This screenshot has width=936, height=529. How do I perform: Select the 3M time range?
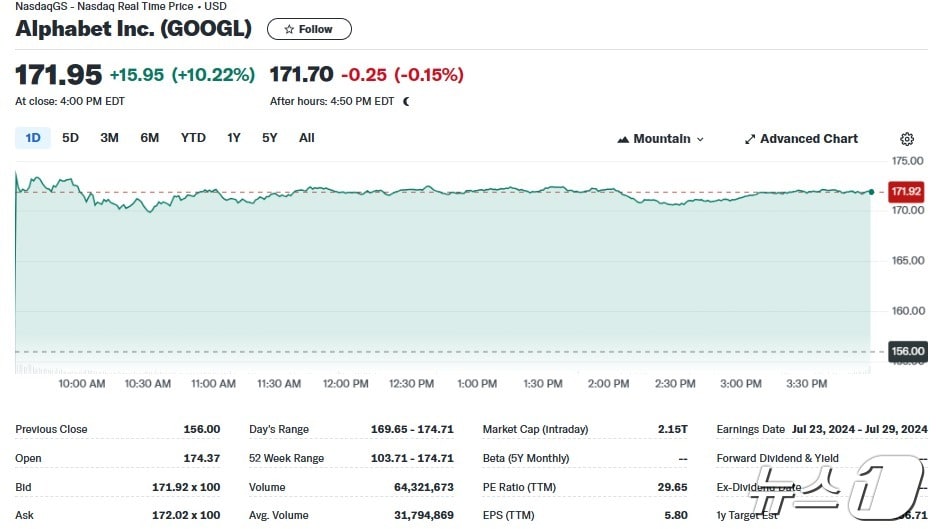109,138
